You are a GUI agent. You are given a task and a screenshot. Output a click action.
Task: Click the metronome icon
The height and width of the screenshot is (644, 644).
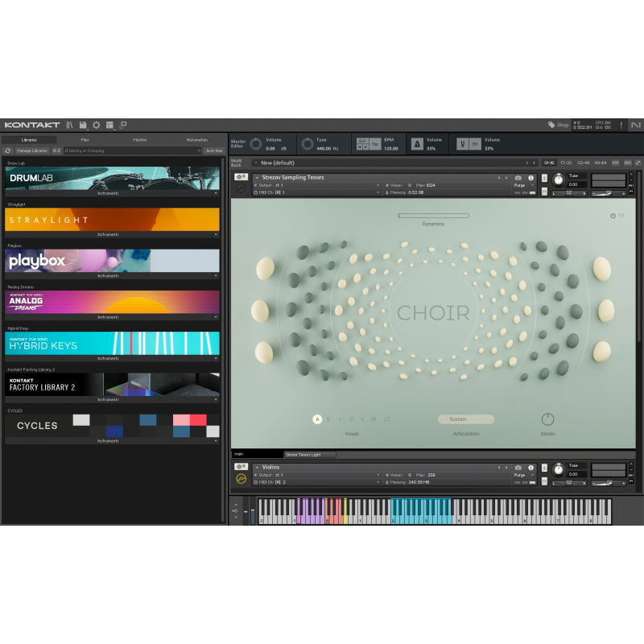(417, 144)
